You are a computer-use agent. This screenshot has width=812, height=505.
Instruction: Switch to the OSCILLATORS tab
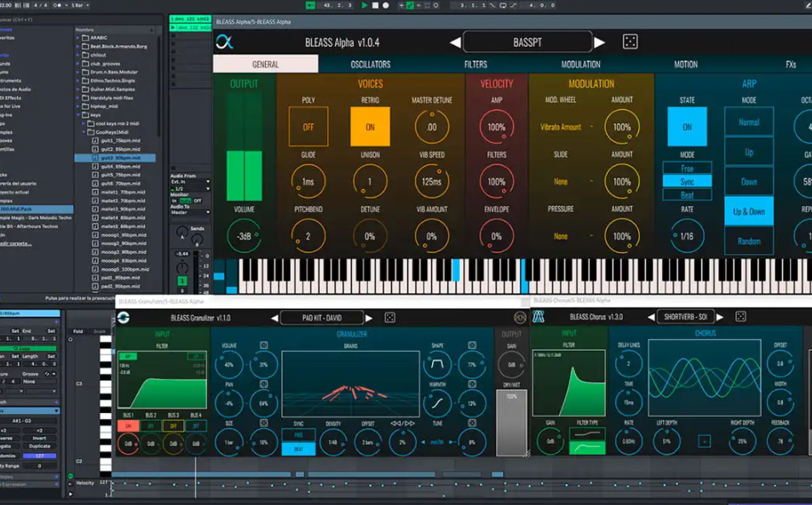click(x=371, y=64)
